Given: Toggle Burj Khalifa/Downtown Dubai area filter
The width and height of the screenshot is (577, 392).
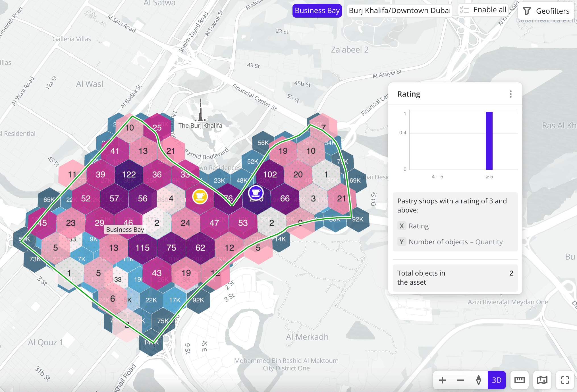Looking at the screenshot, I should pos(399,11).
